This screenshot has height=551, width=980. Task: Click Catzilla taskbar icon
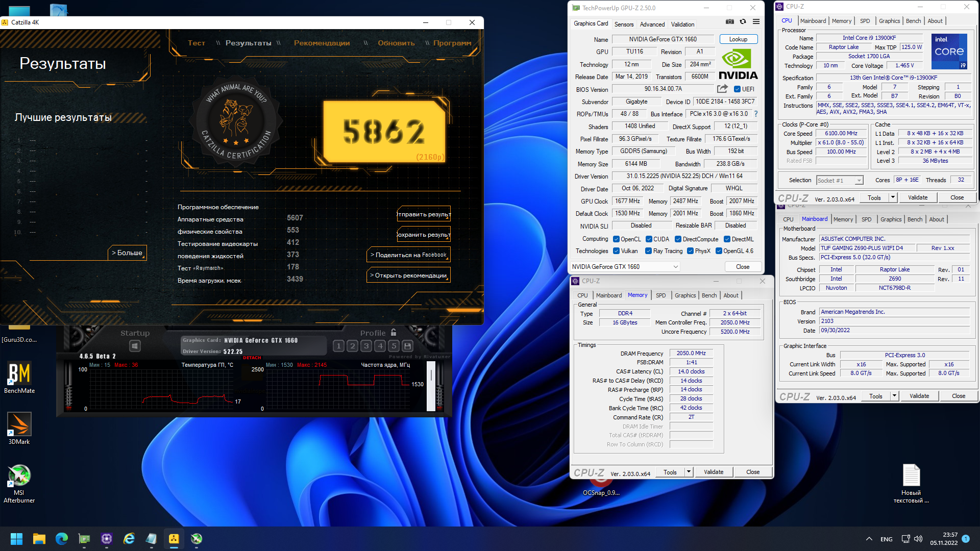point(174,539)
